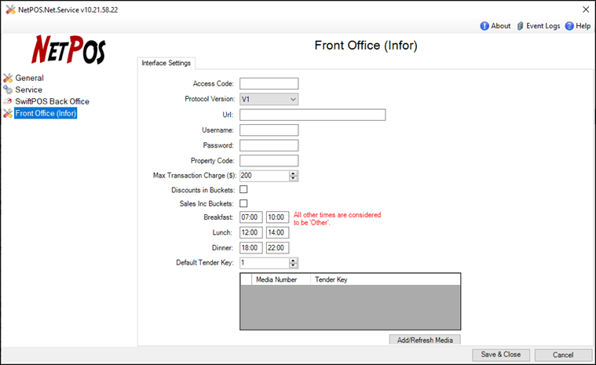Viewport: 596px width, 365px height.
Task: Click the NetPOS title bar app icon
Action: point(11,10)
